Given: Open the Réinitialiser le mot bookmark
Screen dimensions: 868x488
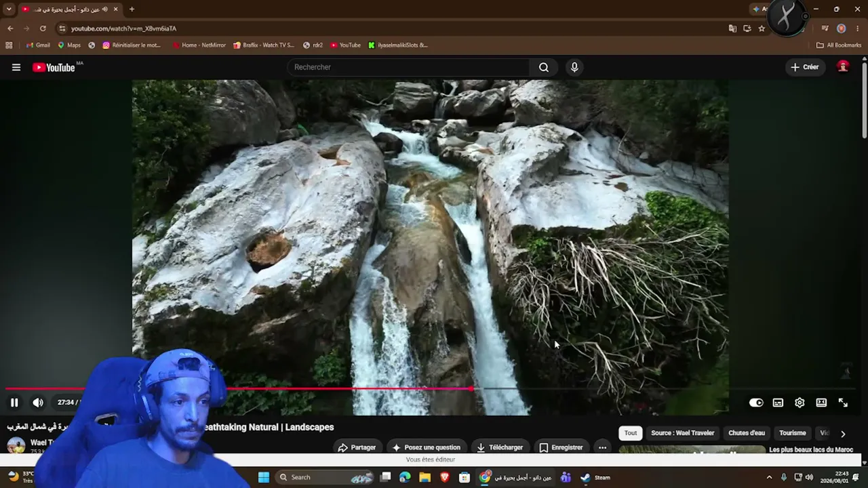Looking at the screenshot, I should 132,45.
